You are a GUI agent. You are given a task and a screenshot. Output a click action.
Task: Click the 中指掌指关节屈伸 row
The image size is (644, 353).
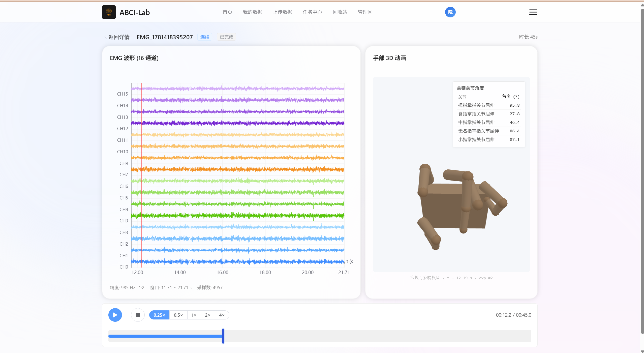[489, 123]
